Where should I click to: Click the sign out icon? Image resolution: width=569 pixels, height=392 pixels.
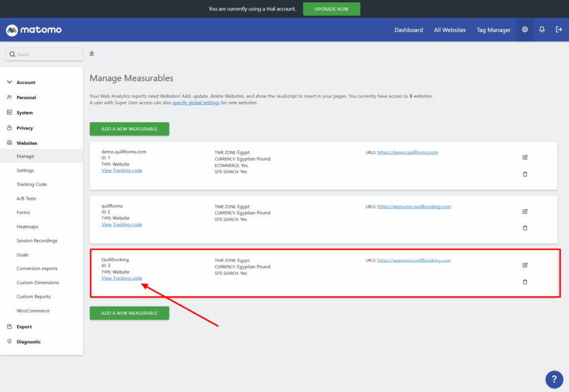[559, 30]
